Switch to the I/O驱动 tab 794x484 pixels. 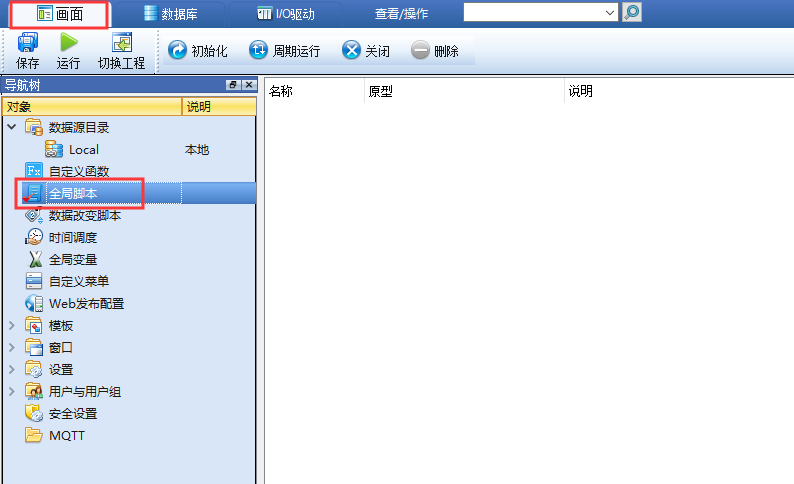286,14
